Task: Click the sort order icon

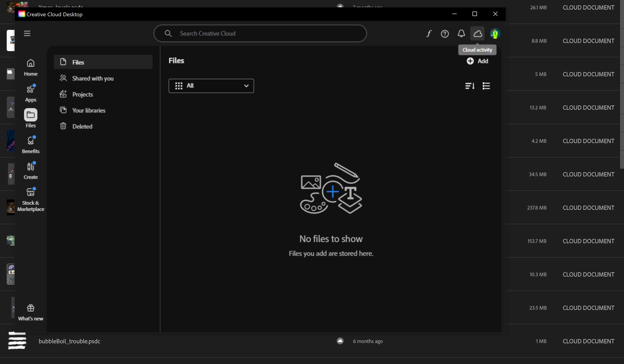Action: pyautogui.click(x=469, y=86)
